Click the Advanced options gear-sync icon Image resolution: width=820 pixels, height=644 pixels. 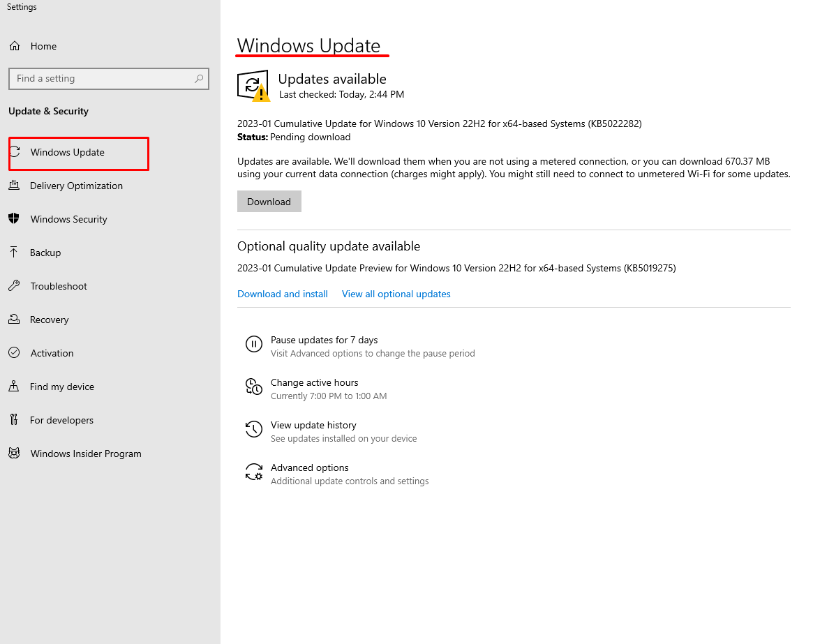pyautogui.click(x=253, y=472)
